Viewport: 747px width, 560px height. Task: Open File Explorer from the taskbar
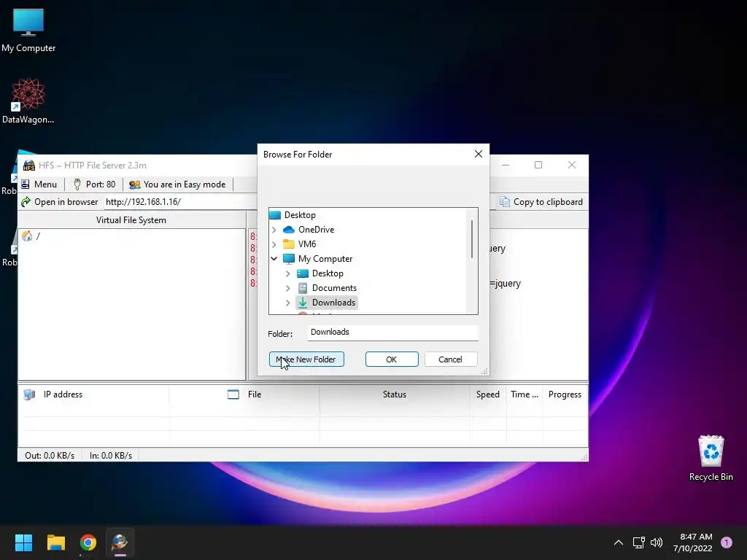pyautogui.click(x=55, y=542)
